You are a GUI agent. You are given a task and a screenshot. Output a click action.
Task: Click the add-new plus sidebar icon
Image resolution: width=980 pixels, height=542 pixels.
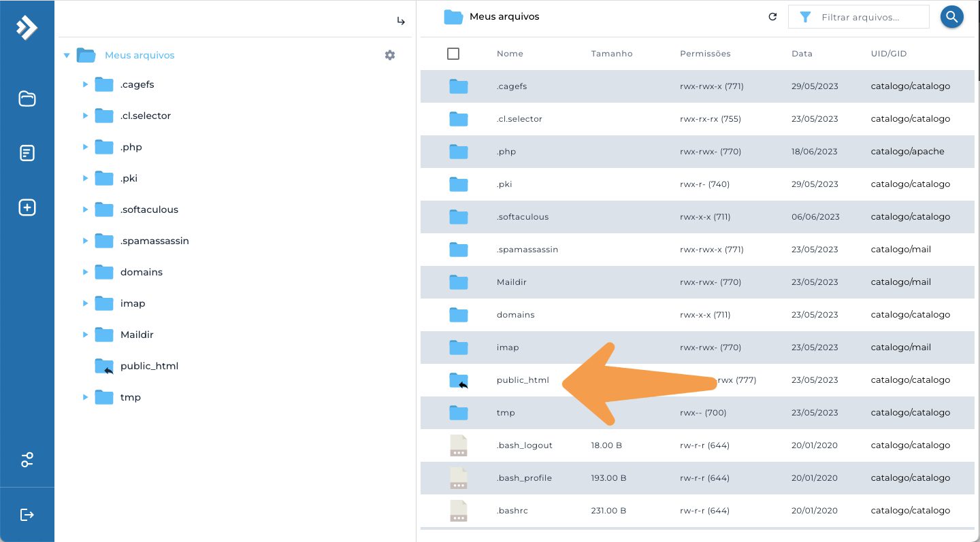click(27, 207)
